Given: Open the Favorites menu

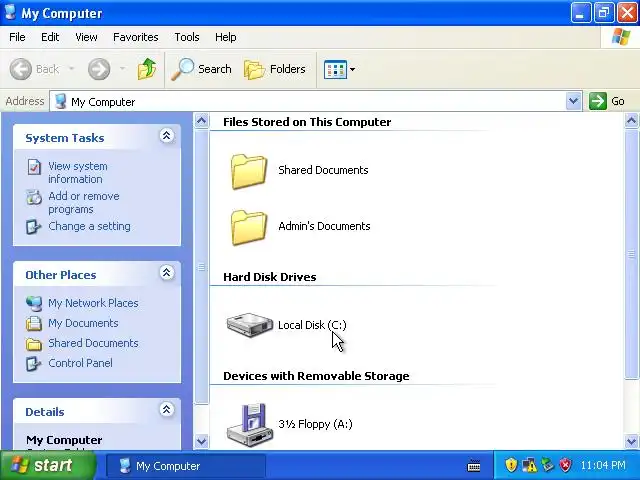Looking at the screenshot, I should pos(136,37).
